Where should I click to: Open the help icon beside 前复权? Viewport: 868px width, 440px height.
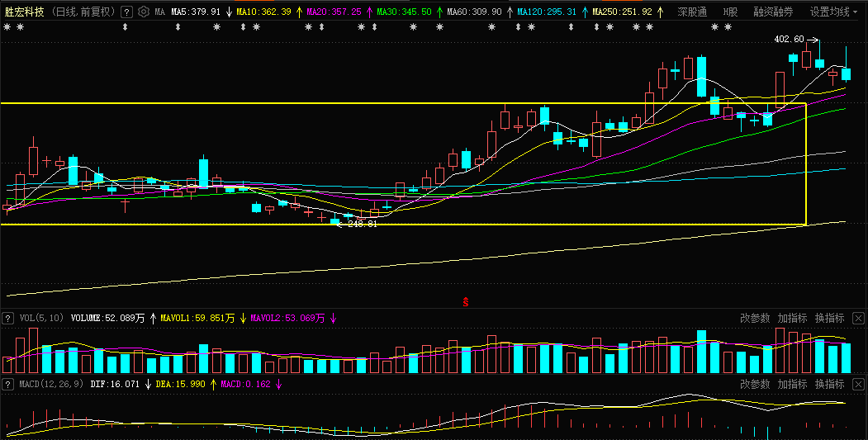tap(126, 12)
